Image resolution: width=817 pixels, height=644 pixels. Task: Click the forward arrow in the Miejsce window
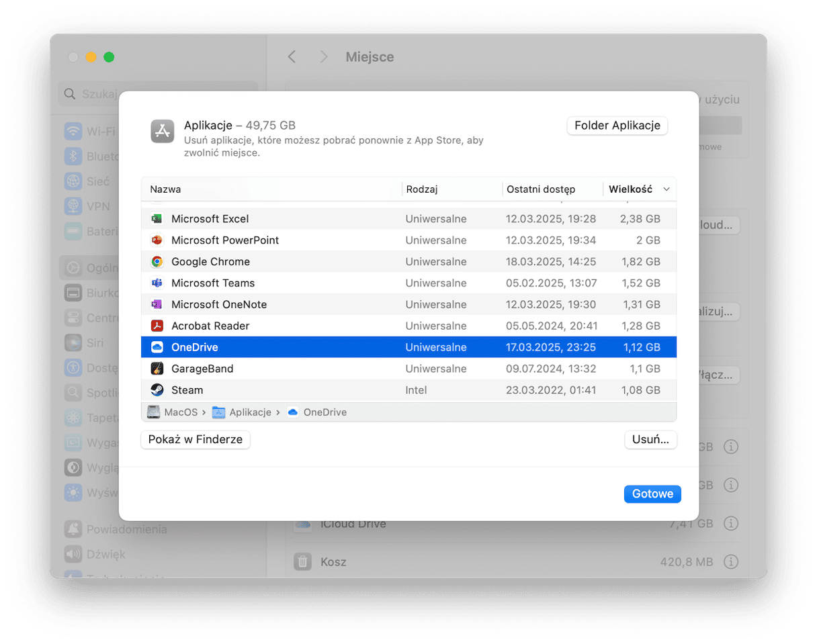click(x=324, y=57)
